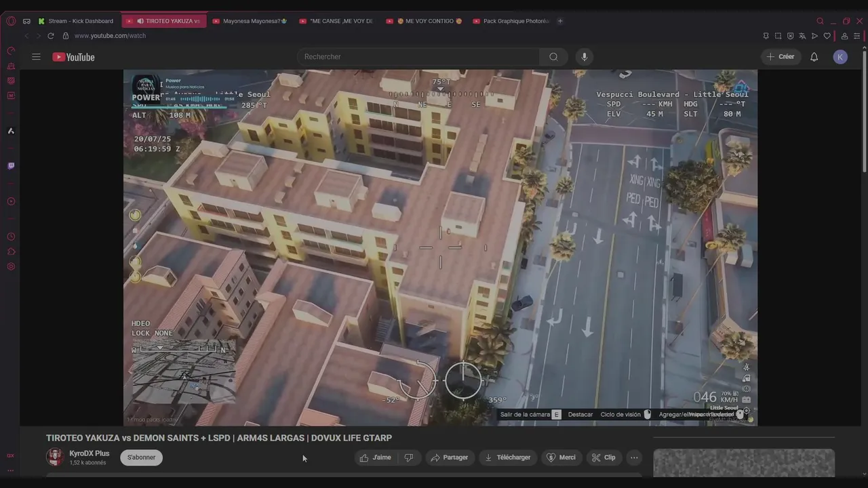Reload the YouTube page
868x488 pixels.
pyautogui.click(x=50, y=36)
